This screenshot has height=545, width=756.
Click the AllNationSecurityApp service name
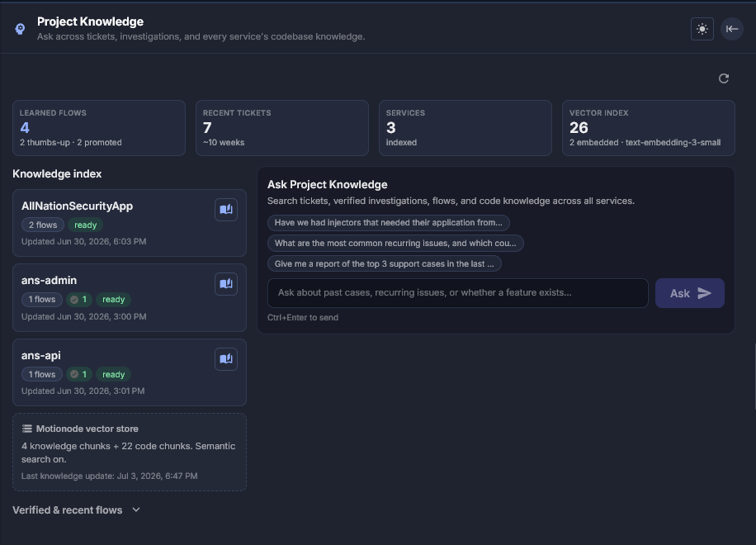click(x=77, y=206)
